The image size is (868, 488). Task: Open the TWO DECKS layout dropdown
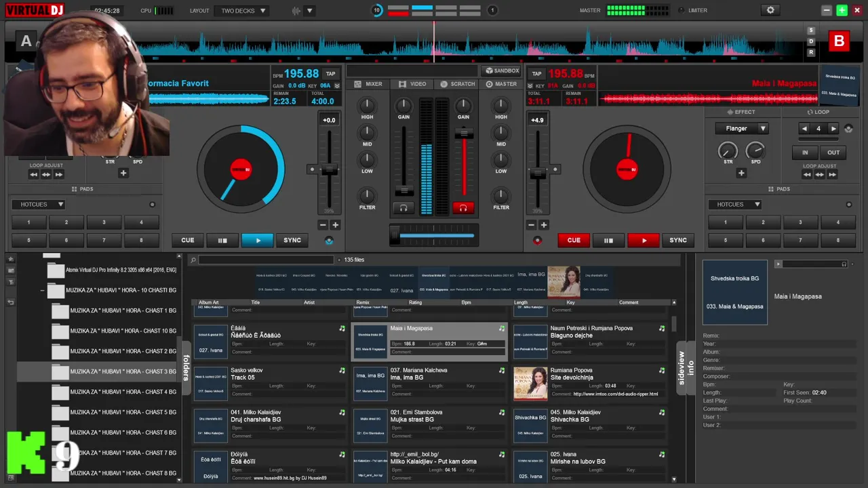click(x=242, y=11)
